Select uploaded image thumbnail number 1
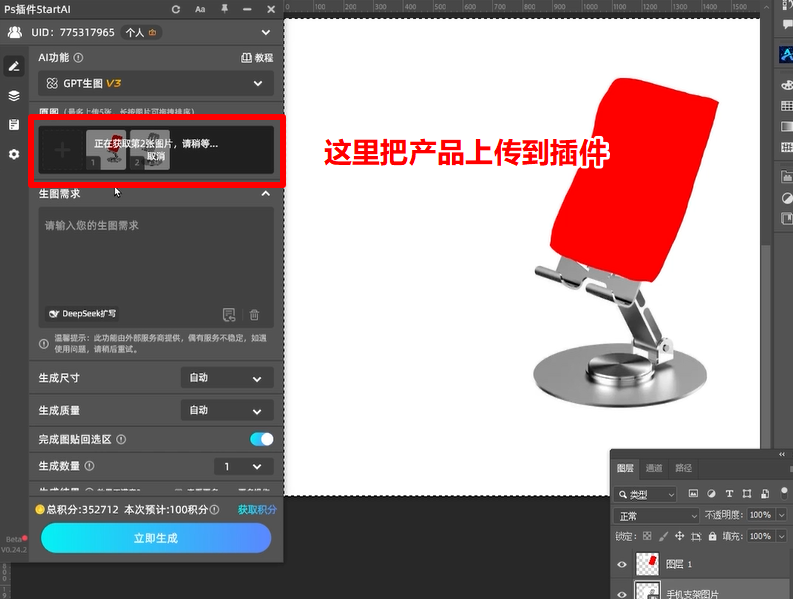 click(x=106, y=150)
